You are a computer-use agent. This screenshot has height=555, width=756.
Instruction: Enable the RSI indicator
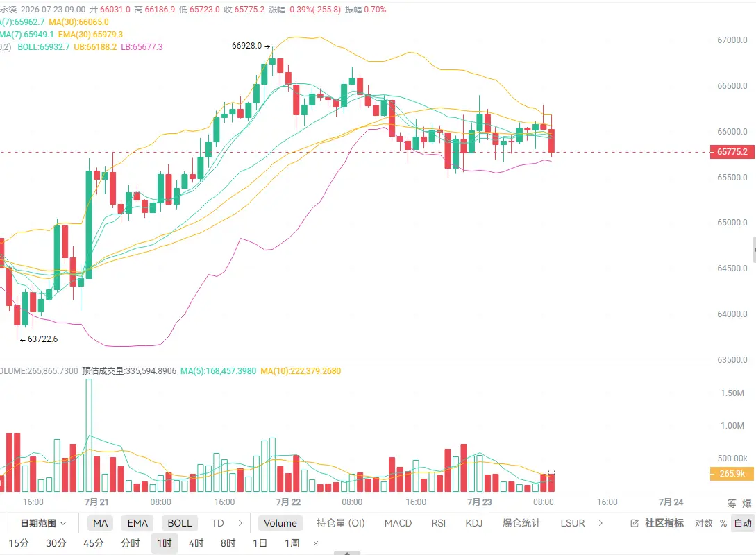point(438,523)
